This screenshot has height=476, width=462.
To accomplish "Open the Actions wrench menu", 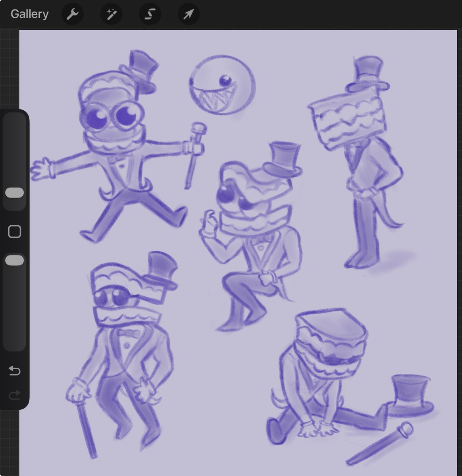I will (72, 14).
